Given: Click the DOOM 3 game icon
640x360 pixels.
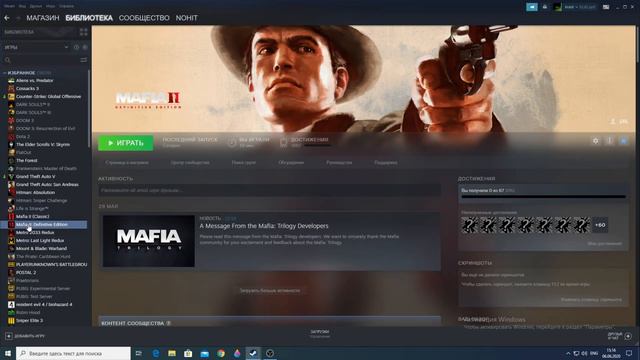Looking at the screenshot, I should pyautogui.click(x=11, y=120).
